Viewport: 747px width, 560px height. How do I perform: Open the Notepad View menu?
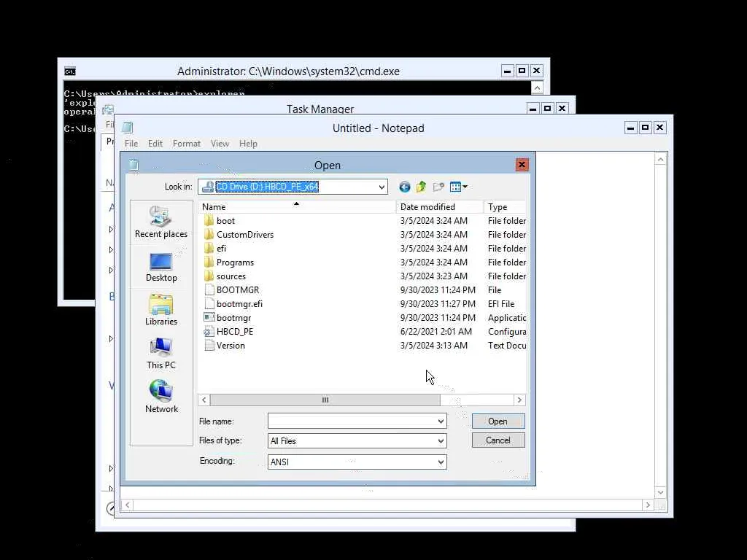coord(220,144)
